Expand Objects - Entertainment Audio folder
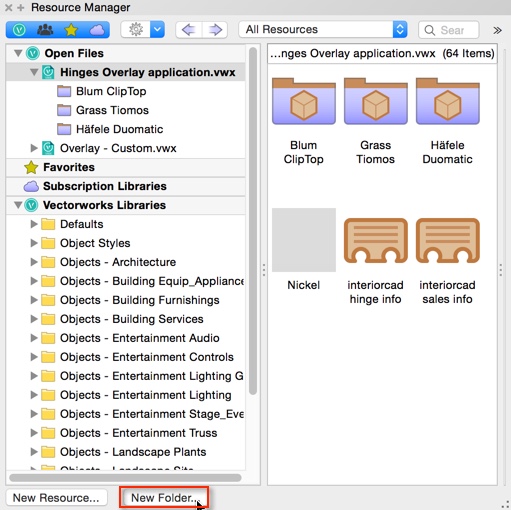511x510 pixels. pos(34,338)
